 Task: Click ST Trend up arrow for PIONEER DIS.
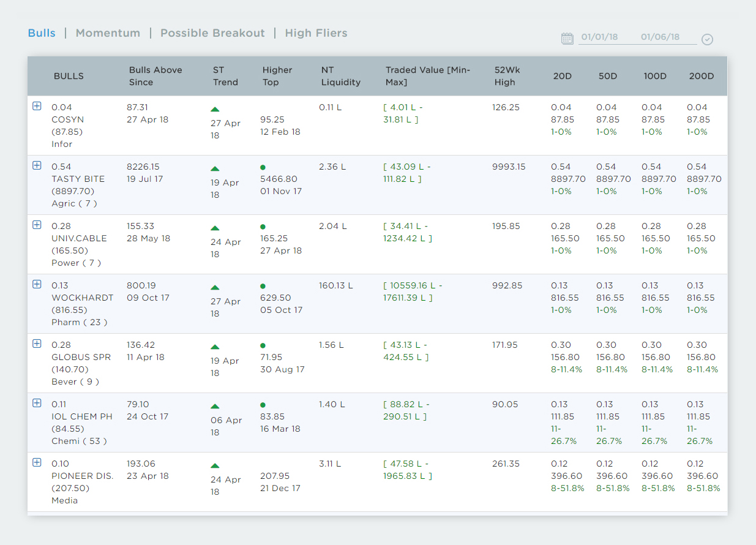coord(215,466)
